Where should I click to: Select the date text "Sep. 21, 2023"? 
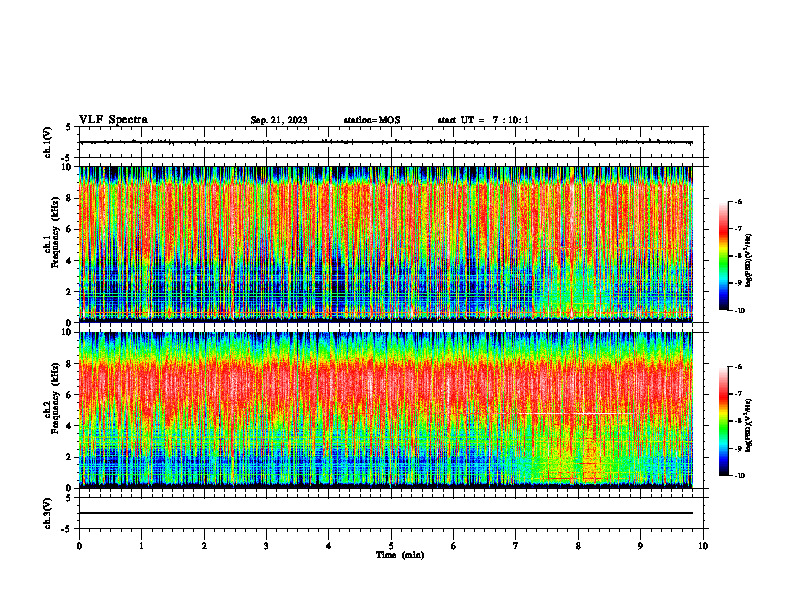click(x=279, y=120)
